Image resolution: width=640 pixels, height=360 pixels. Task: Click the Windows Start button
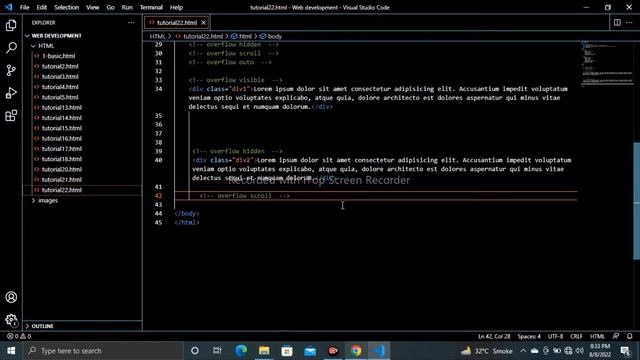(x=11, y=351)
